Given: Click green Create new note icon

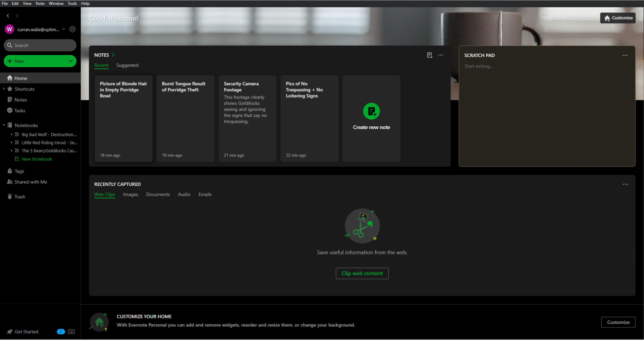Looking at the screenshot, I should pos(371,111).
